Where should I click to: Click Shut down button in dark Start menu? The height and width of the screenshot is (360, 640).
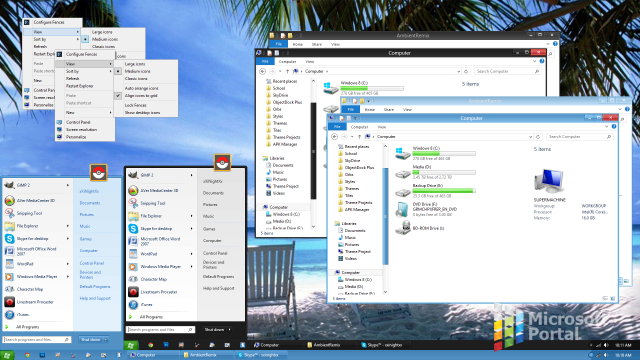tap(214, 329)
